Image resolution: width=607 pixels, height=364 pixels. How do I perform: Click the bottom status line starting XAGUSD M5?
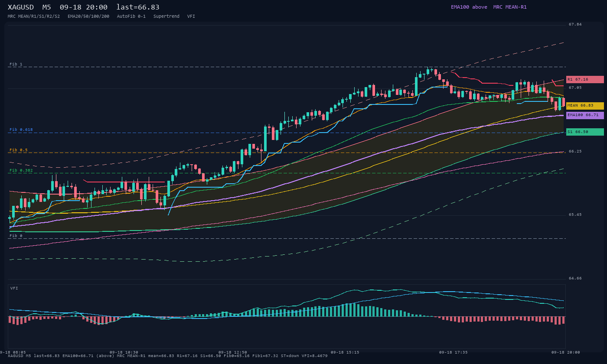168,356
